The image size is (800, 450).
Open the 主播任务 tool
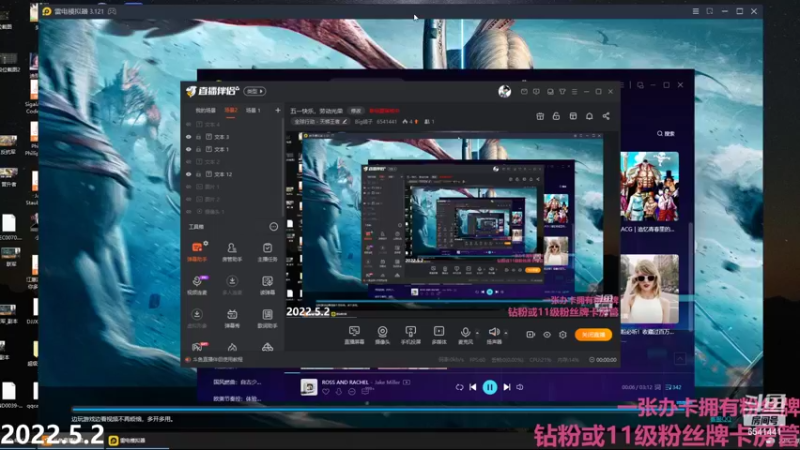pyautogui.click(x=267, y=252)
